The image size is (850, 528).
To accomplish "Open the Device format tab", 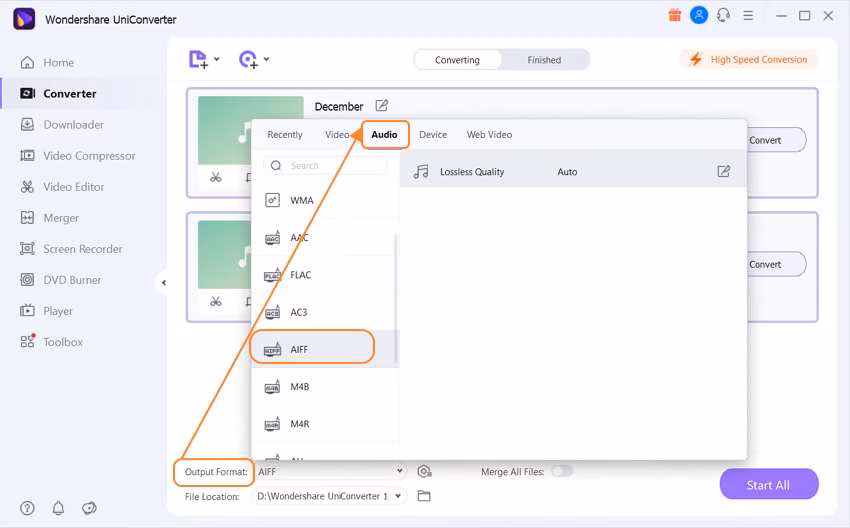I will coord(433,134).
